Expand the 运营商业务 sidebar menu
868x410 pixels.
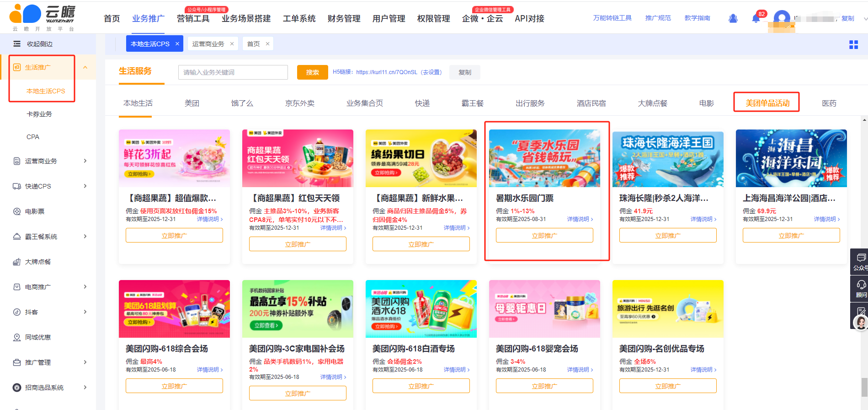(x=85, y=161)
